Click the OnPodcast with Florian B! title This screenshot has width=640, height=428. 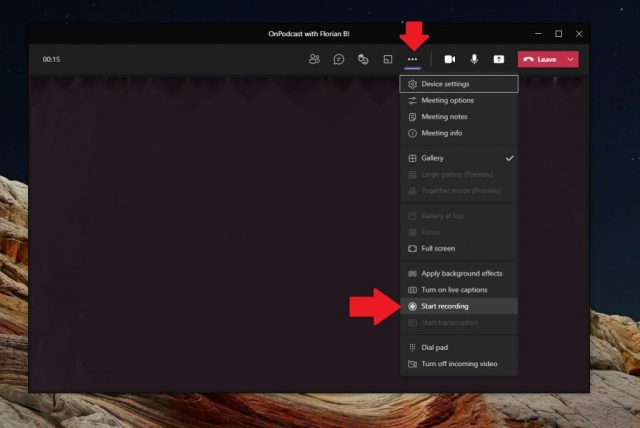pos(309,34)
